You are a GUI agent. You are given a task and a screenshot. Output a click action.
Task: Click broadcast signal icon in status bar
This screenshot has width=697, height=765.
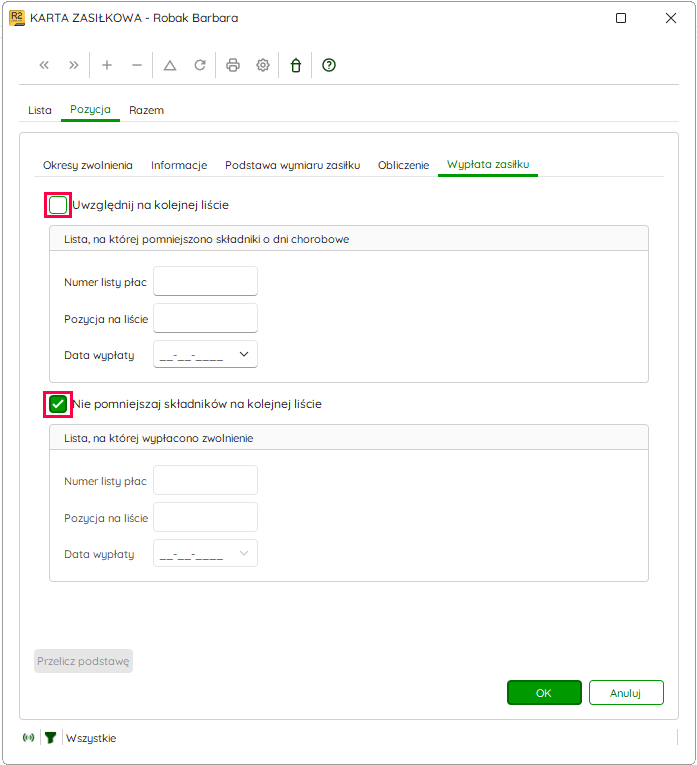29,738
